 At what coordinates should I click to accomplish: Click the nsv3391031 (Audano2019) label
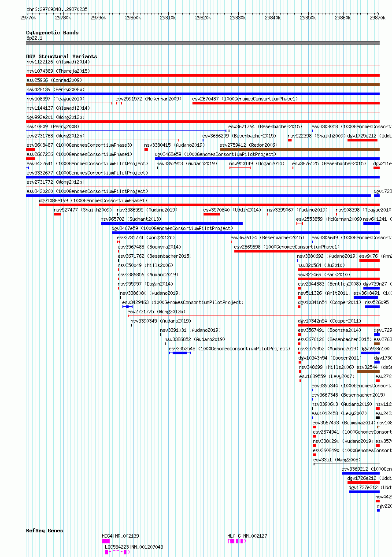[190, 330]
